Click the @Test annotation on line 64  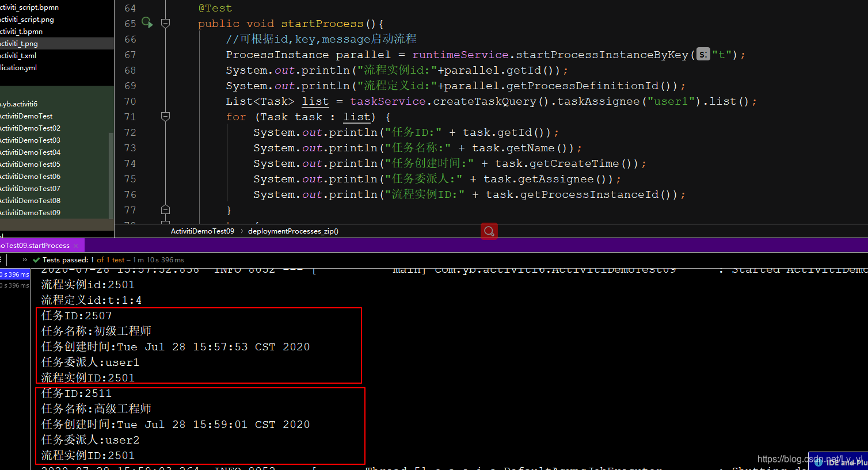pos(215,8)
